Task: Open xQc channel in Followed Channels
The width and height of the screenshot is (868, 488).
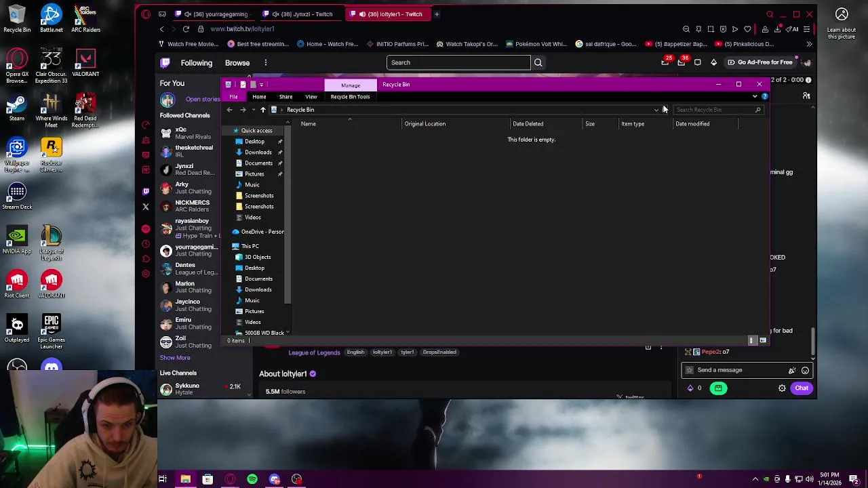Action: point(189,133)
